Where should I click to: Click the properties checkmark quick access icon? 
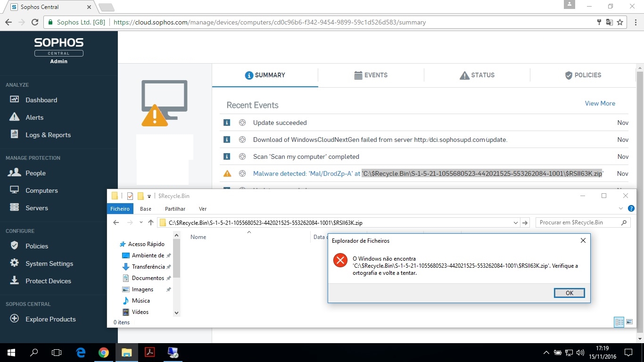(130, 196)
